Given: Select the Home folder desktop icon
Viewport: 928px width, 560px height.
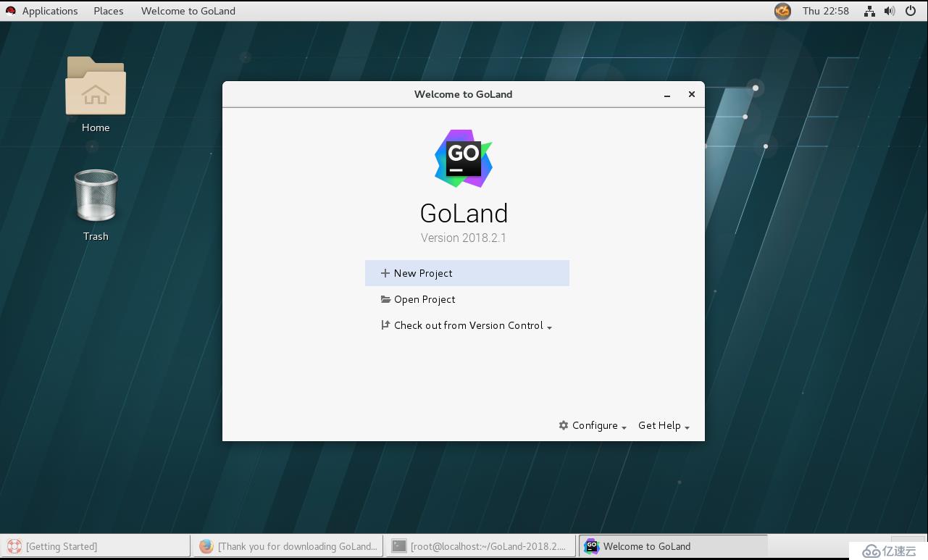Looking at the screenshot, I should (96, 95).
